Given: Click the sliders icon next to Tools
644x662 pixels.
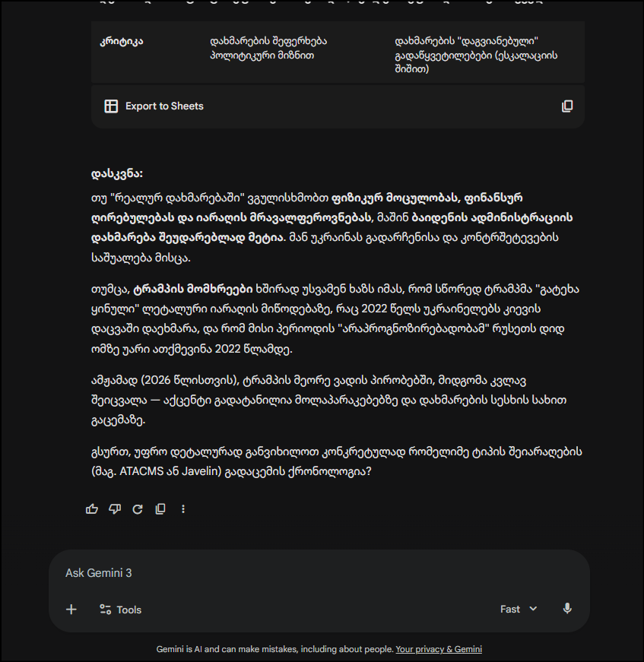Looking at the screenshot, I should coord(104,609).
